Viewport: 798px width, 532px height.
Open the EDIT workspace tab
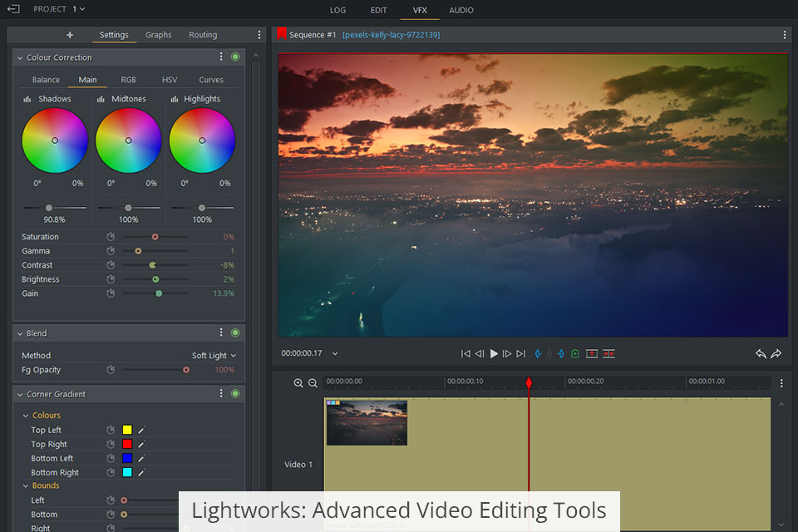click(379, 10)
